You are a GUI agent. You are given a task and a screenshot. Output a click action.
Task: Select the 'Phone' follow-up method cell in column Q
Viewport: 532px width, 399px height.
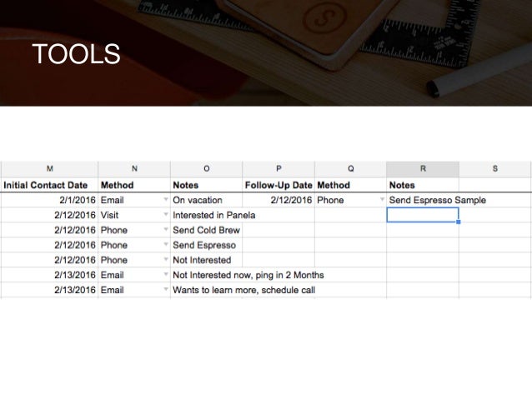coord(350,200)
